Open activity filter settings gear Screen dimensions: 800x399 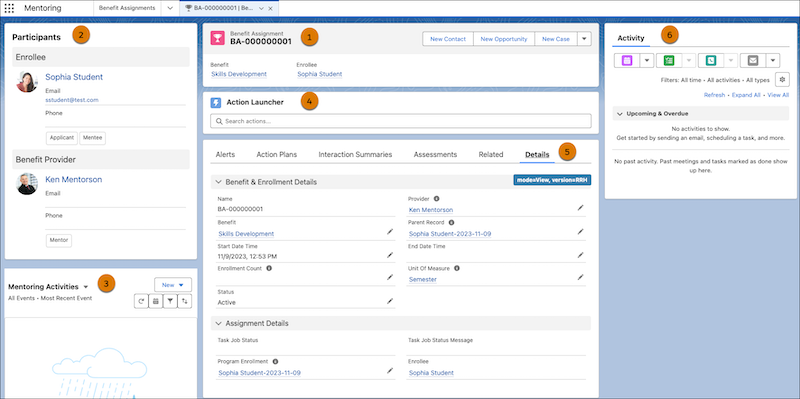782,80
